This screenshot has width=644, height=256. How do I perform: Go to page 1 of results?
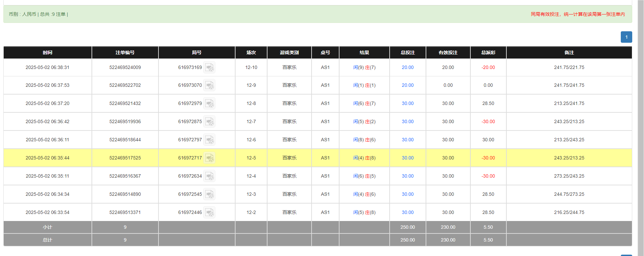(626, 37)
